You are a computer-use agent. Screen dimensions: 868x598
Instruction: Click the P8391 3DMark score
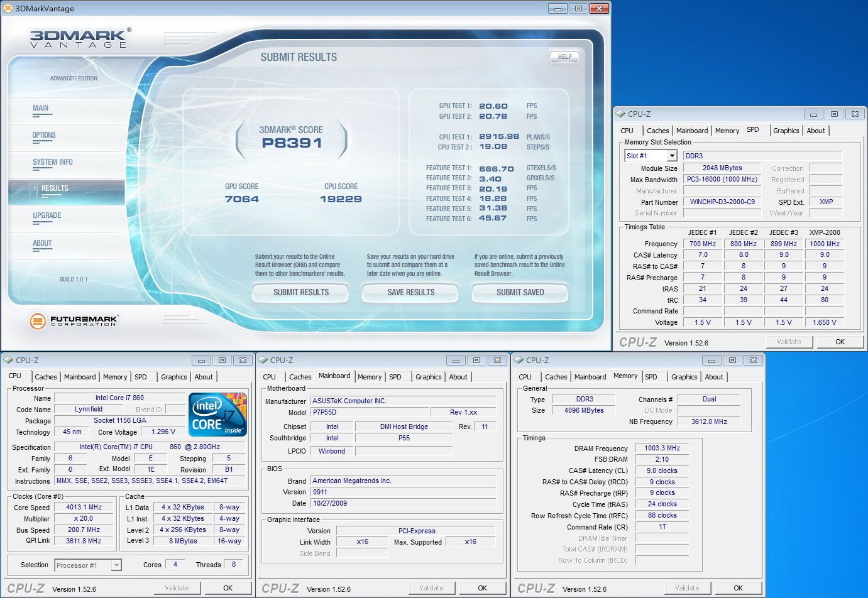click(292, 143)
